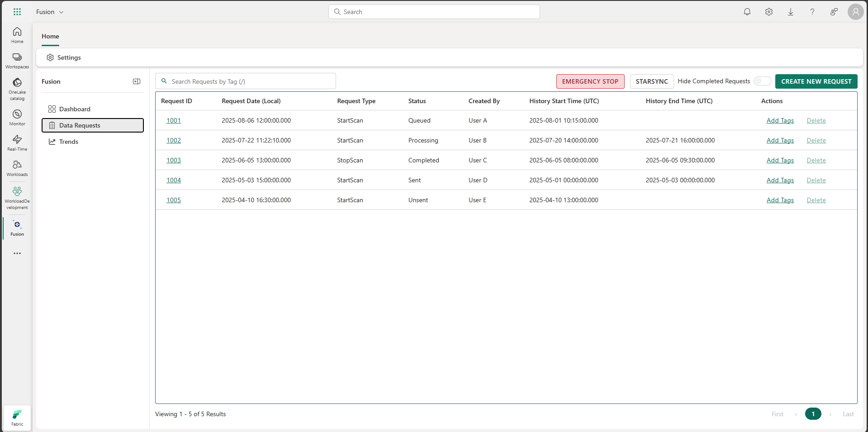
Task: Open notifications bell icon
Action: point(747,12)
